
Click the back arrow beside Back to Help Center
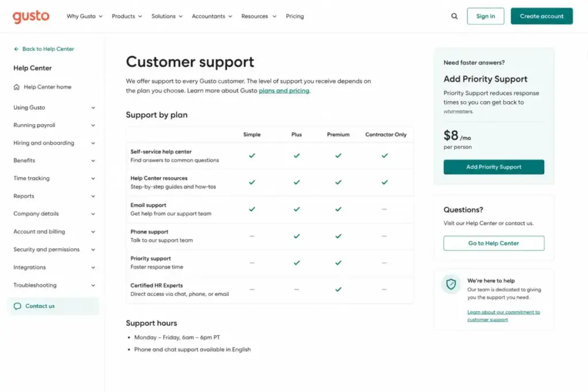click(16, 49)
